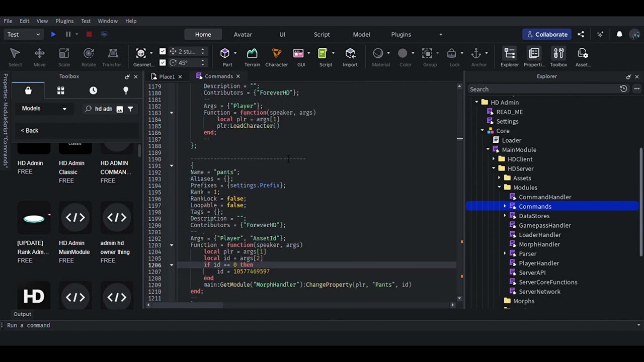Toggle the move snap studs checkbox
This screenshot has height=362, width=644.
click(163, 51)
